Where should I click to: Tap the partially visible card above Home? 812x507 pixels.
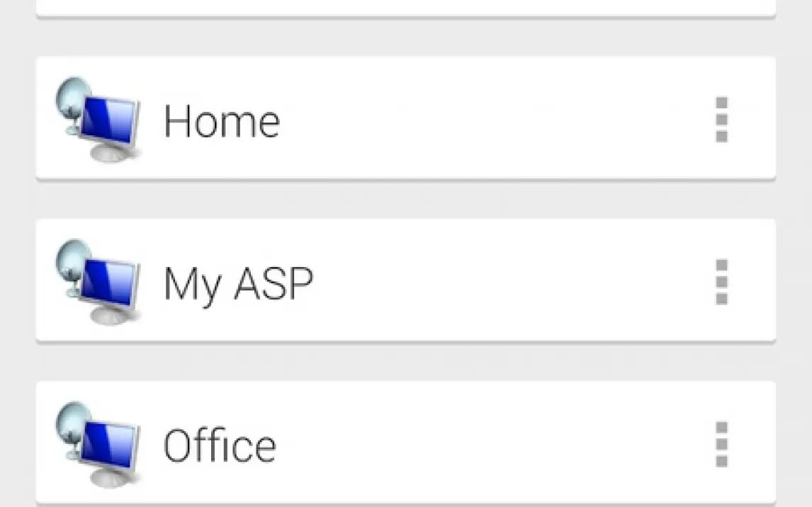[406, 8]
